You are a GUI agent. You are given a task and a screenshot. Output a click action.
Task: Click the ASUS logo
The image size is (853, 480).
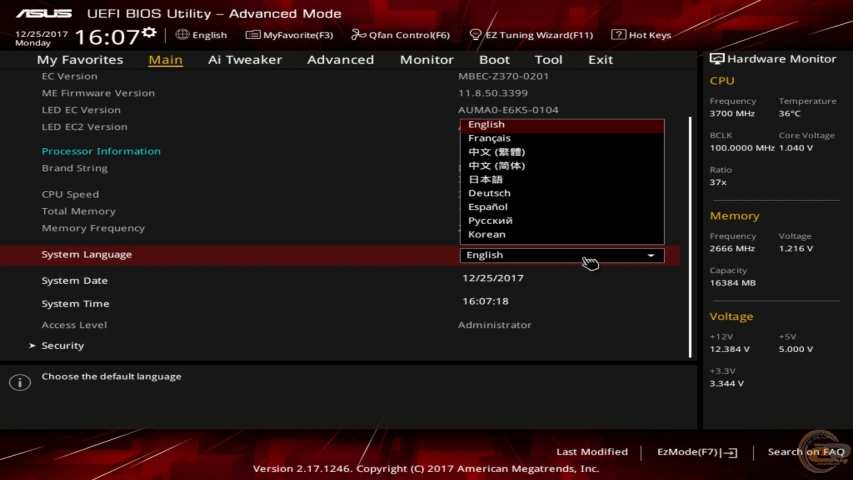coord(44,14)
